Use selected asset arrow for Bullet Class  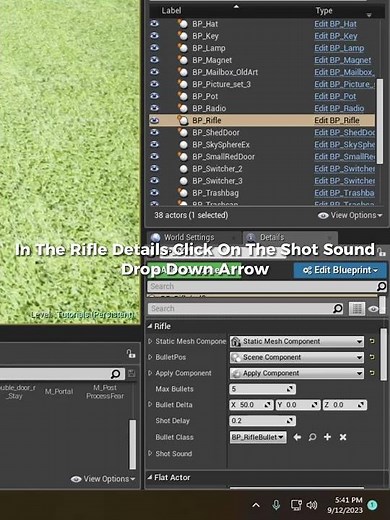click(297, 437)
